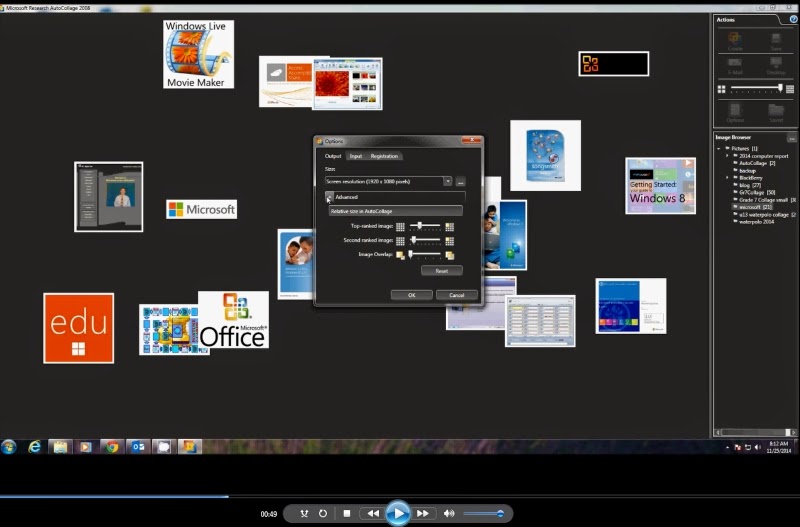Image resolution: width=800 pixels, height=527 pixels.
Task: Show hidden system tray icons
Action: coord(727,447)
